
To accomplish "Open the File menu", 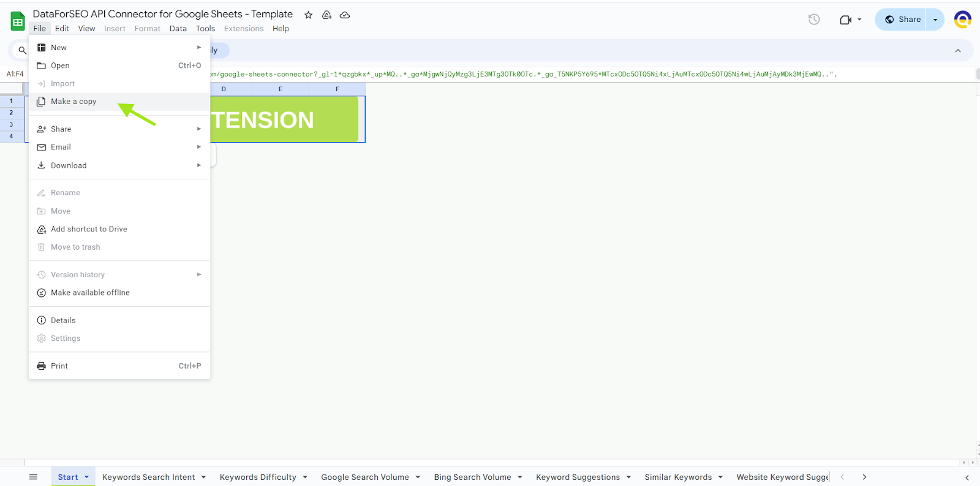I will (40, 29).
